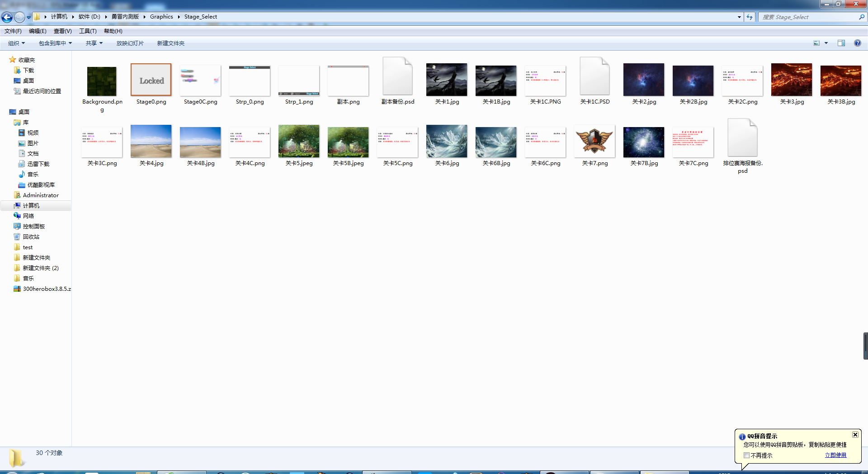This screenshot has width=868, height=474.
Task: Select the Background.png file thumbnail
Action: click(x=102, y=81)
